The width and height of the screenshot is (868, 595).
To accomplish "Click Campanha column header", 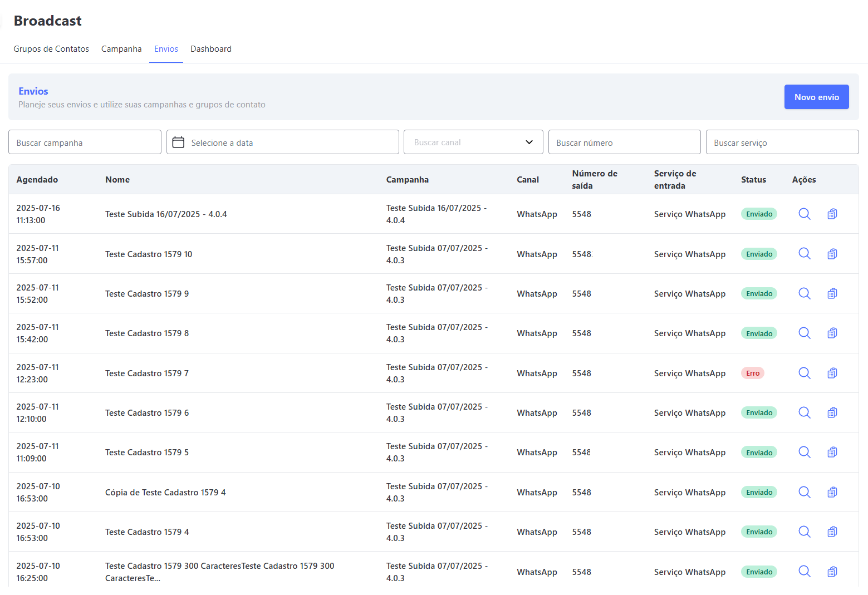I will [408, 179].
